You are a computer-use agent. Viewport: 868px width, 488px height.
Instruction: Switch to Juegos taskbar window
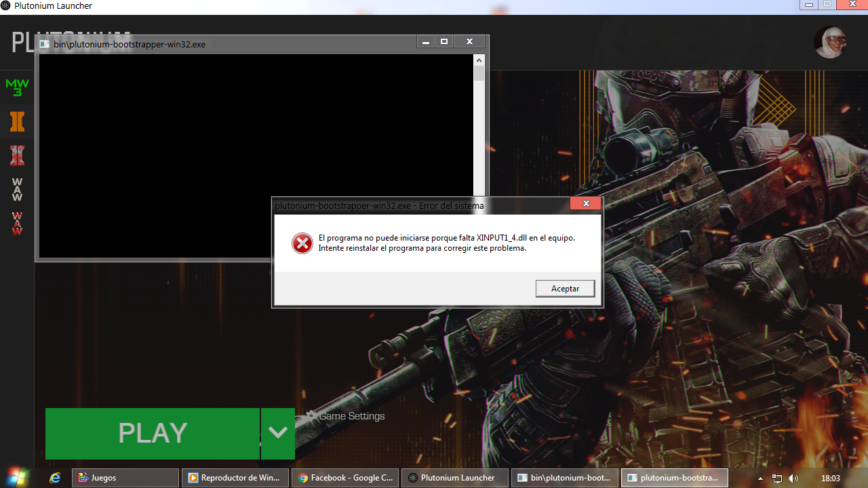[x=125, y=478]
